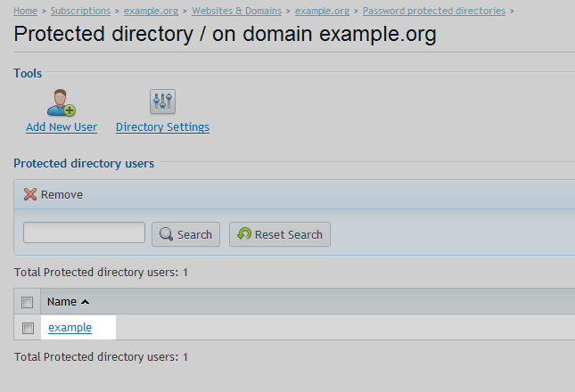The width and height of the screenshot is (575, 392).
Task: Go to Password protected directories breadcrumb
Action: pyautogui.click(x=434, y=11)
